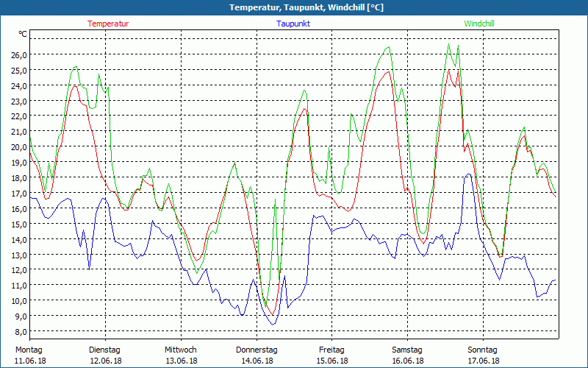Image resolution: width=588 pixels, height=368 pixels.
Task: Click the Freitag day label
Action: pos(332,350)
